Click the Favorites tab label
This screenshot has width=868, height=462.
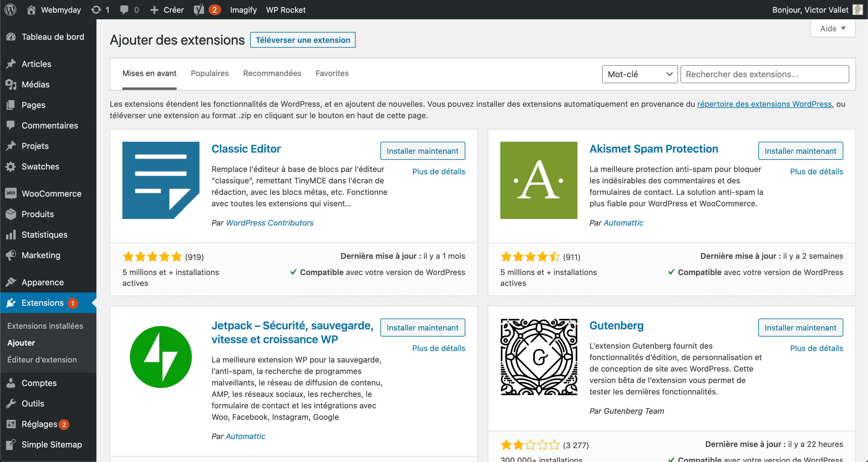pos(332,73)
